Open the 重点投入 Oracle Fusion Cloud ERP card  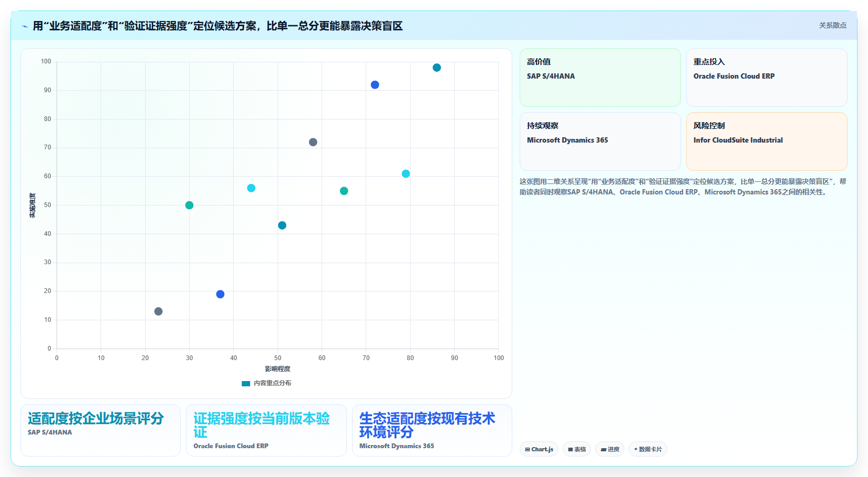coord(767,78)
